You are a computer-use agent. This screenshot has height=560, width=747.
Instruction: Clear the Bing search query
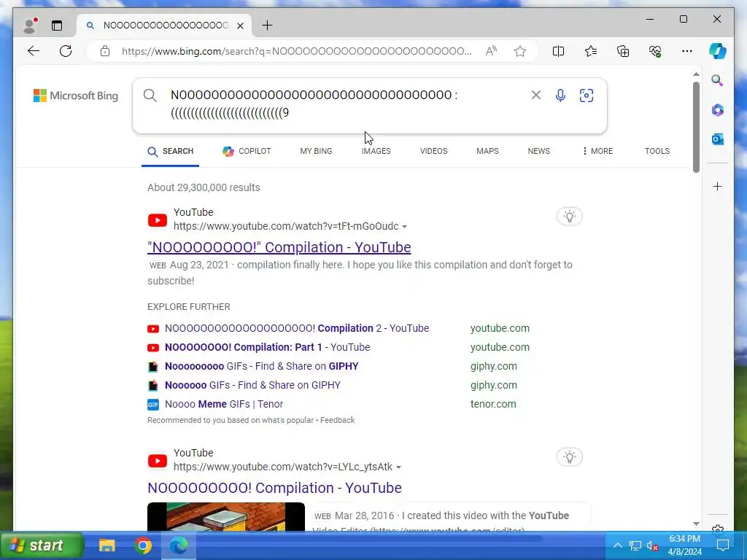(536, 95)
